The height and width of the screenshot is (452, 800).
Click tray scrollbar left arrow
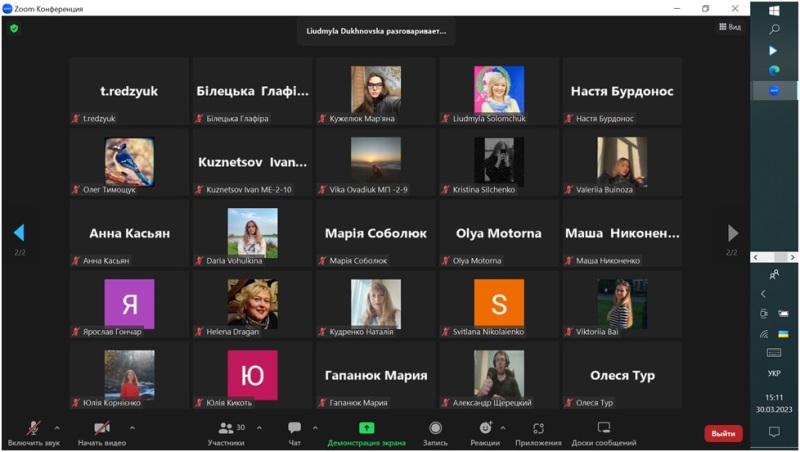(755, 257)
